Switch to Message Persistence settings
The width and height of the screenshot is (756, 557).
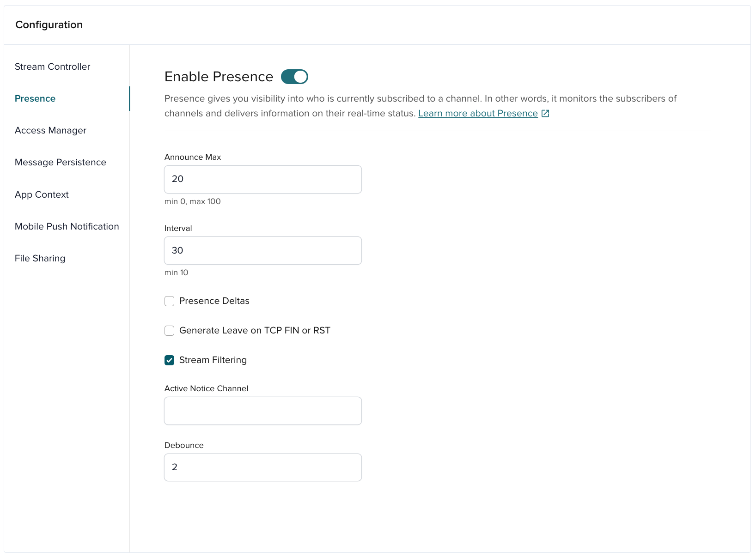(60, 162)
